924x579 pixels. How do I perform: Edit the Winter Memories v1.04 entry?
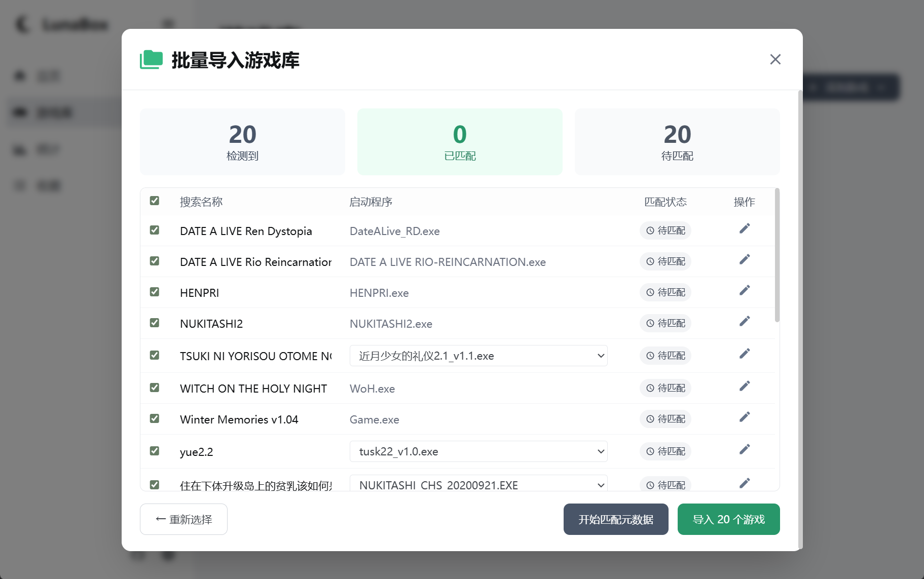tap(744, 417)
